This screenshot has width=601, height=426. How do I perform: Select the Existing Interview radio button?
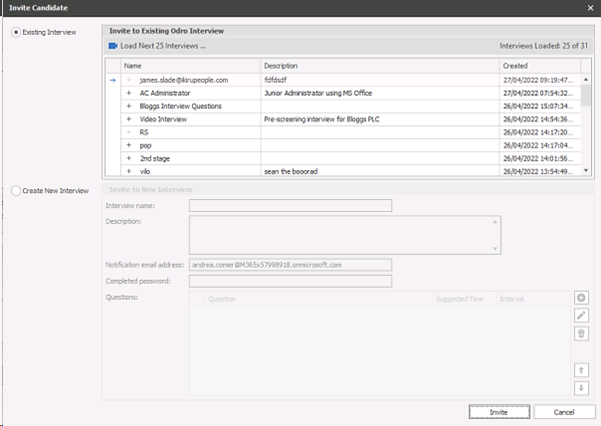pyautogui.click(x=15, y=33)
